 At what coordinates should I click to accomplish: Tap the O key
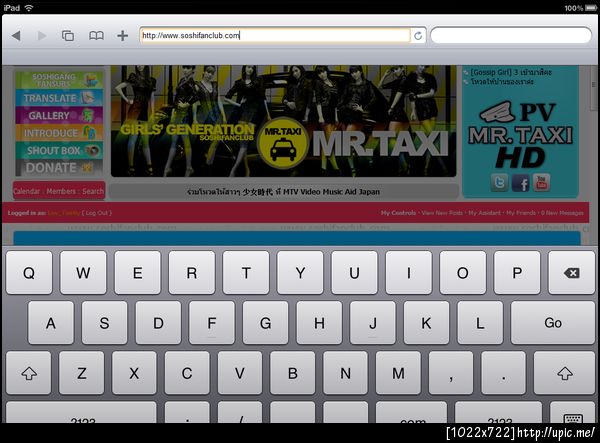(x=463, y=273)
